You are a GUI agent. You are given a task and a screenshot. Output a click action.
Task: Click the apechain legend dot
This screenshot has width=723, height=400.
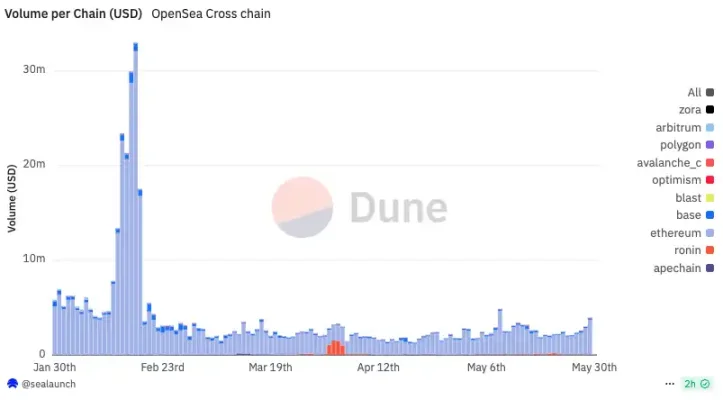[x=709, y=267]
